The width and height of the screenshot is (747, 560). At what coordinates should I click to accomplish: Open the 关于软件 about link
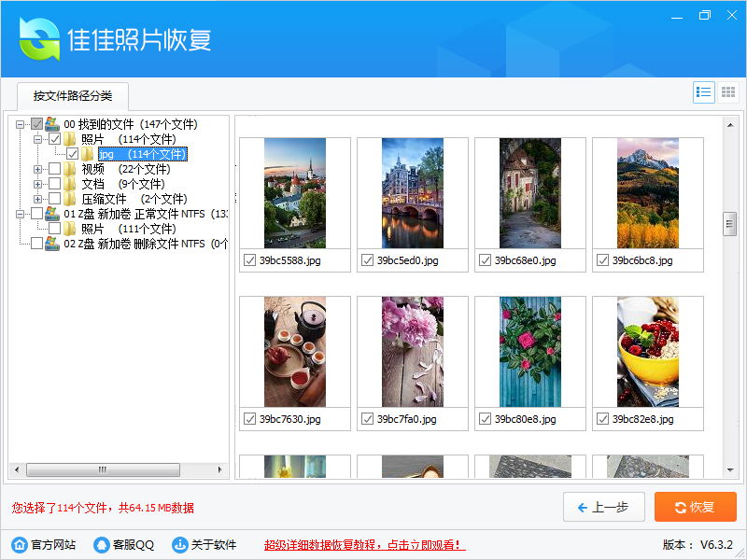coord(214,545)
